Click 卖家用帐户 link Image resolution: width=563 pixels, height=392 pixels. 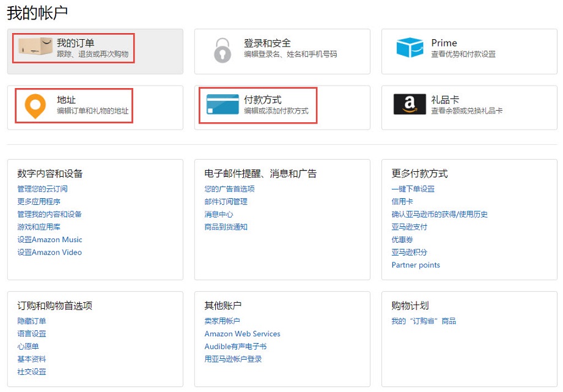point(223,321)
